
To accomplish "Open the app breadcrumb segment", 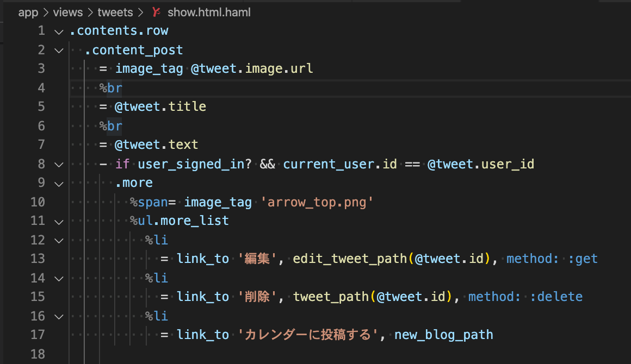I will click(28, 12).
